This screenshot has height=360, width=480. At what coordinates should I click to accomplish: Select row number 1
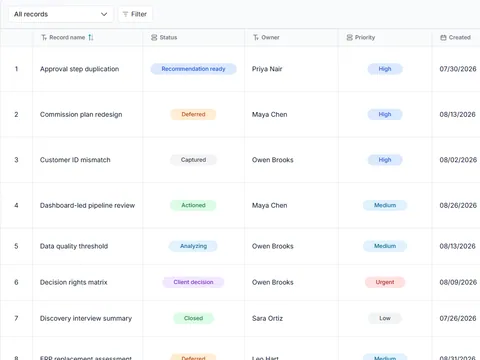pos(16,69)
